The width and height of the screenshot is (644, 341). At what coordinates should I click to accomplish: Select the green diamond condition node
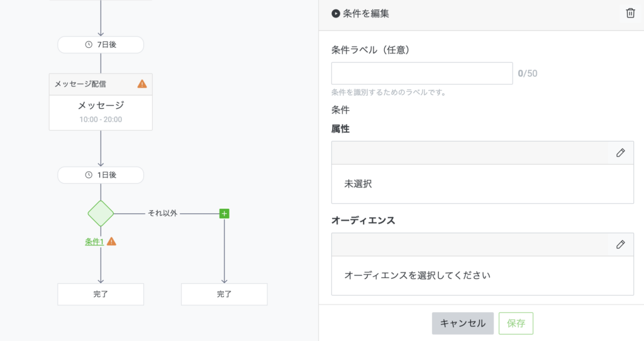(x=101, y=214)
